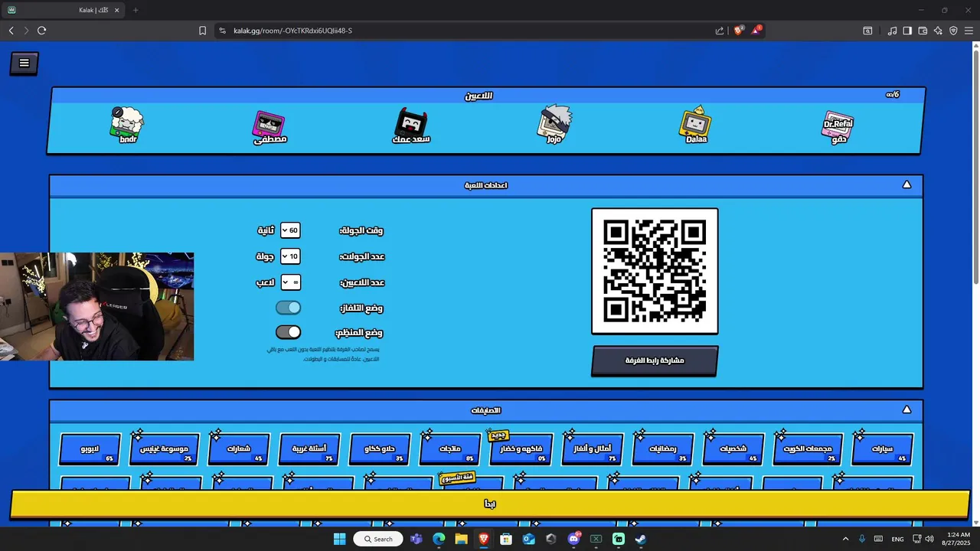This screenshot has height=551, width=980.
Task: Select the أسئلة غريبة category
Action: tap(310, 449)
